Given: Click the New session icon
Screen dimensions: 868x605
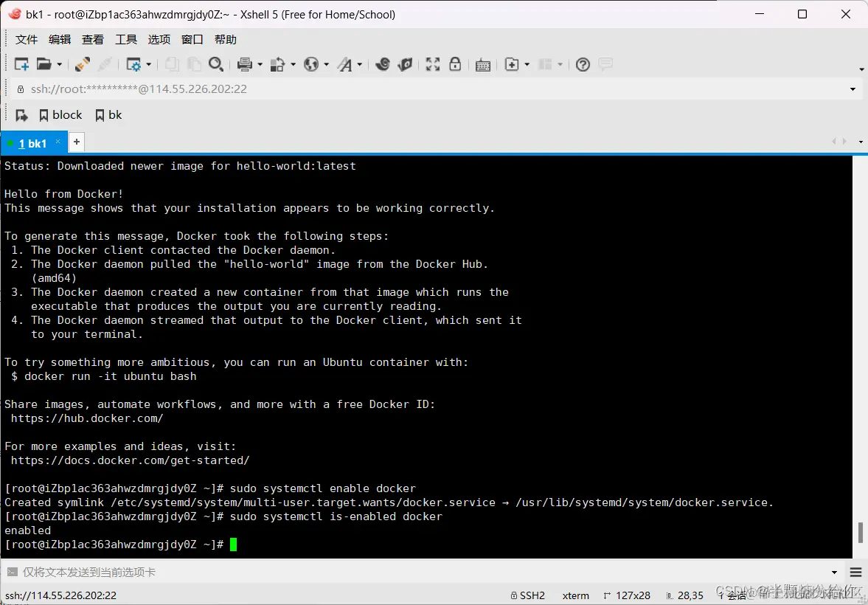Looking at the screenshot, I should click(21, 64).
